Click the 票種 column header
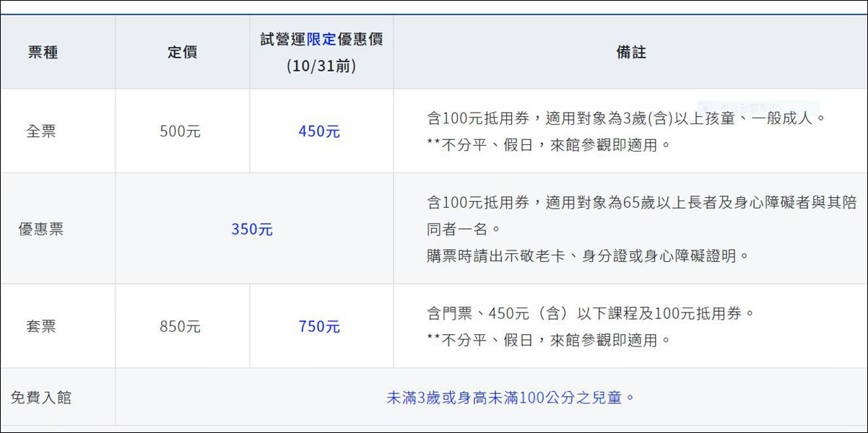This screenshot has height=433, width=868. pyautogui.click(x=43, y=52)
